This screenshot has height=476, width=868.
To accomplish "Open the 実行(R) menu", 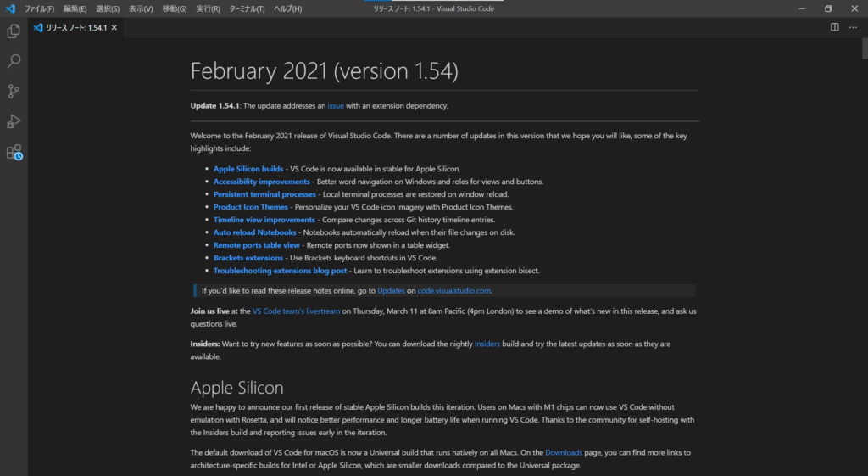I will [208, 8].
